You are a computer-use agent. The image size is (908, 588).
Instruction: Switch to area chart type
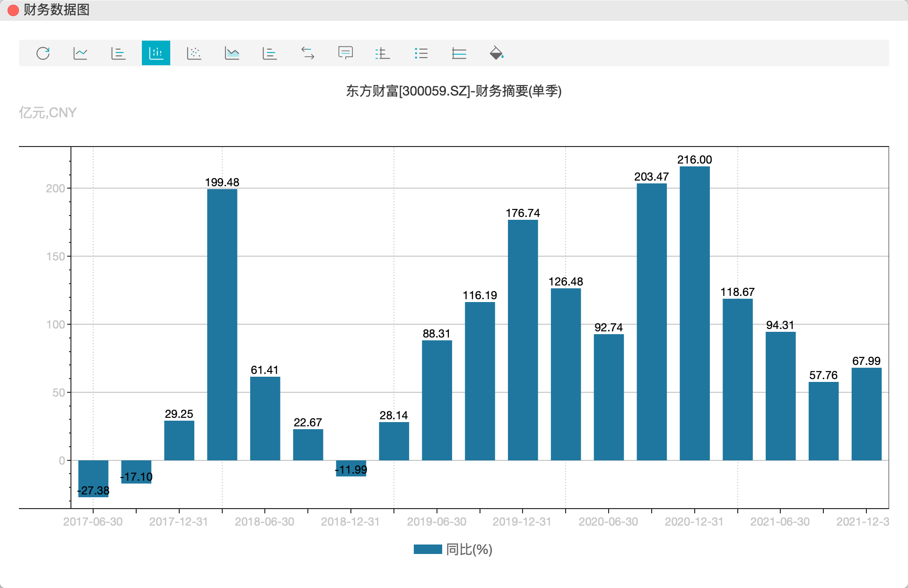coord(232,53)
